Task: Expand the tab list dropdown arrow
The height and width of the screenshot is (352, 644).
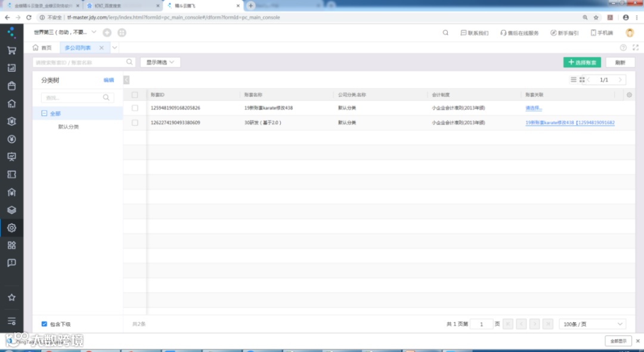Action: coord(114,48)
